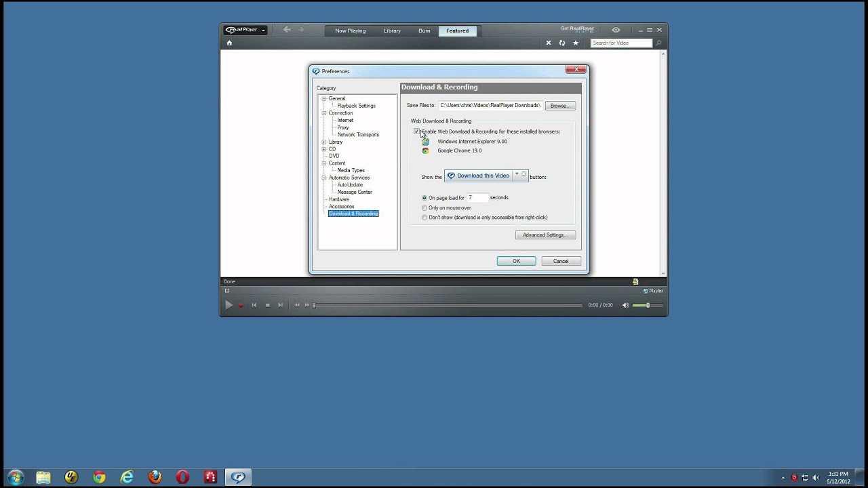
Task: Adjust the green volume slider
Action: (646, 305)
